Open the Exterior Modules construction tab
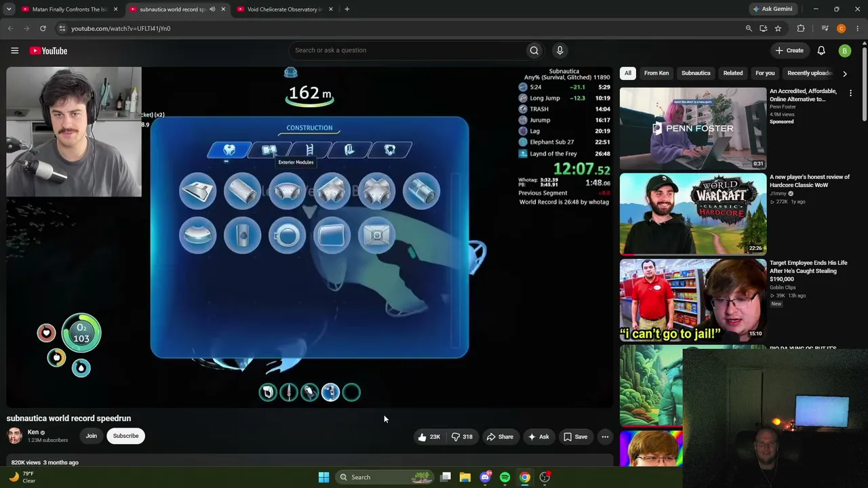868x488 pixels. [269, 150]
